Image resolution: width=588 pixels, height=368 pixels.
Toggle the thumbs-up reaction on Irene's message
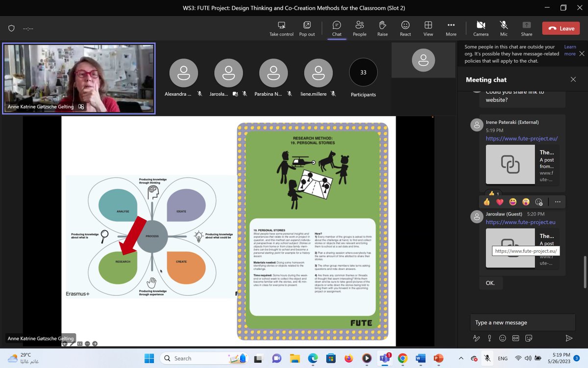(487, 202)
